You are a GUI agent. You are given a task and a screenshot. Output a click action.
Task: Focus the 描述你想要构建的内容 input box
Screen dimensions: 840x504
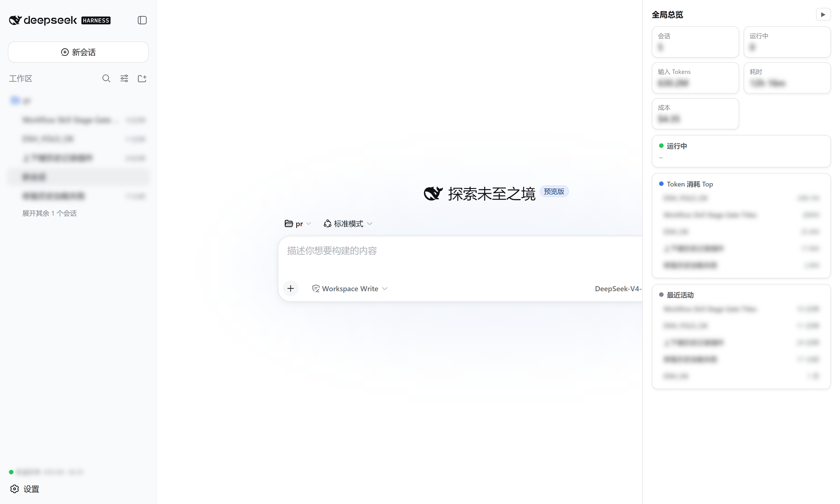(460, 251)
